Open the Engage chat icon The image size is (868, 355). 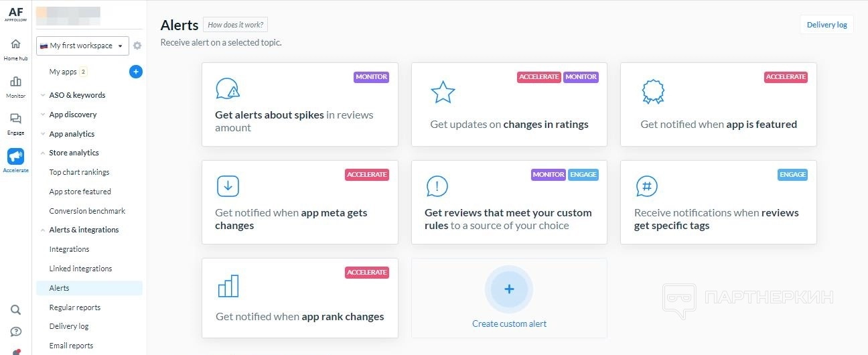(x=15, y=119)
